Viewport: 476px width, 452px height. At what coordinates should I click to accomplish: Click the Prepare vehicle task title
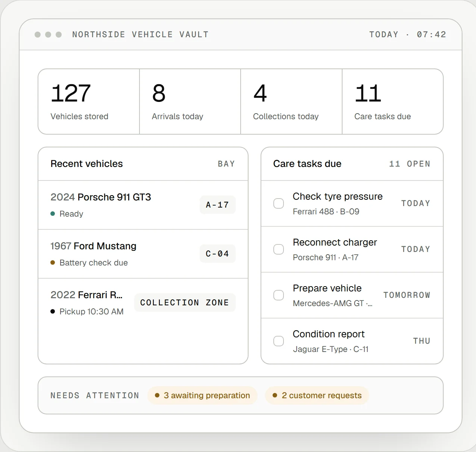point(327,288)
